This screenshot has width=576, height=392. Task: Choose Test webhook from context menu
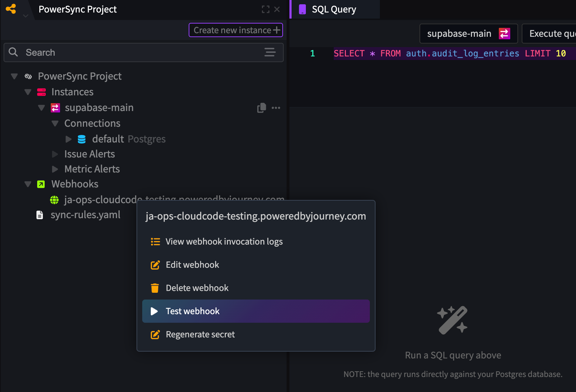tap(256, 311)
